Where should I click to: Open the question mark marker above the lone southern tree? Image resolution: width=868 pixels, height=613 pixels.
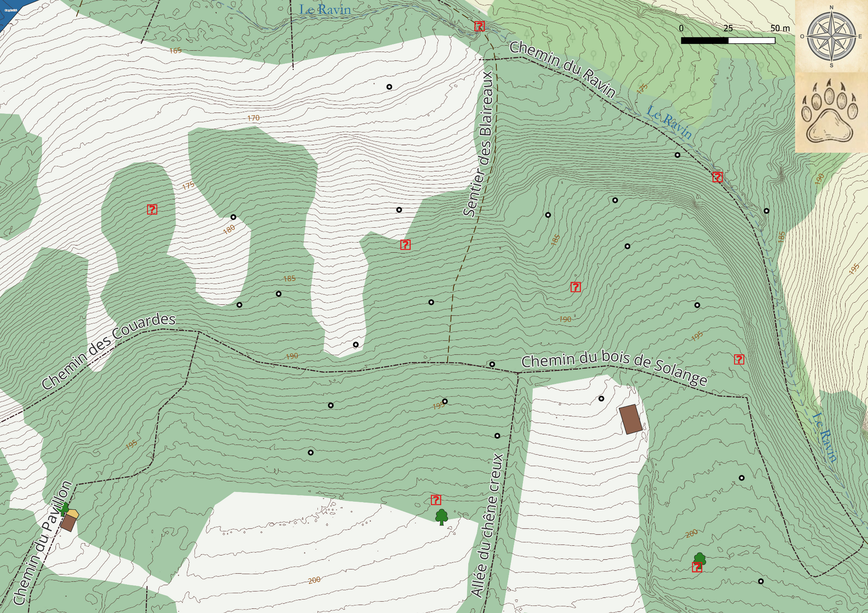pos(436,500)
